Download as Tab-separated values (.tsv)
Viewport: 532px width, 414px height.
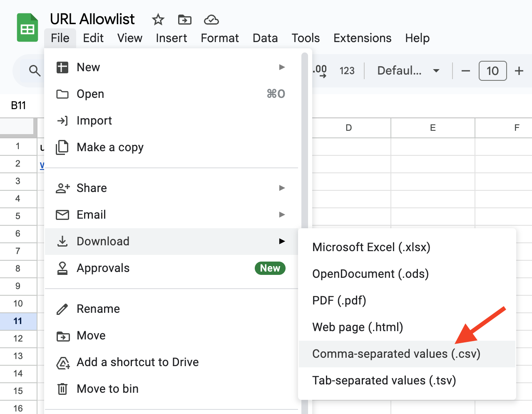(x=407, y=380)
